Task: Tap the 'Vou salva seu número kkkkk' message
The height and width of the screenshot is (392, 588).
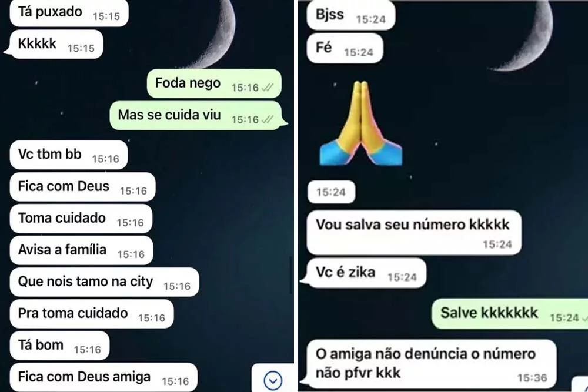Action: [x=414, y=233]
